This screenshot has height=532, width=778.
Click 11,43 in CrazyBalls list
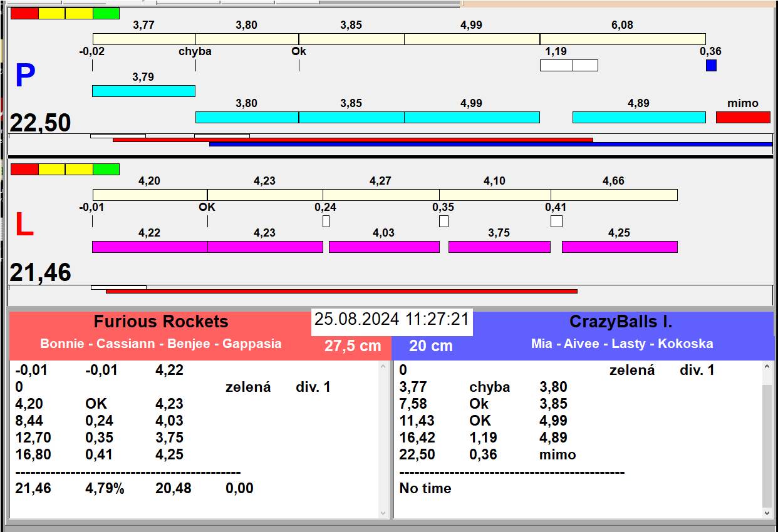417,421
